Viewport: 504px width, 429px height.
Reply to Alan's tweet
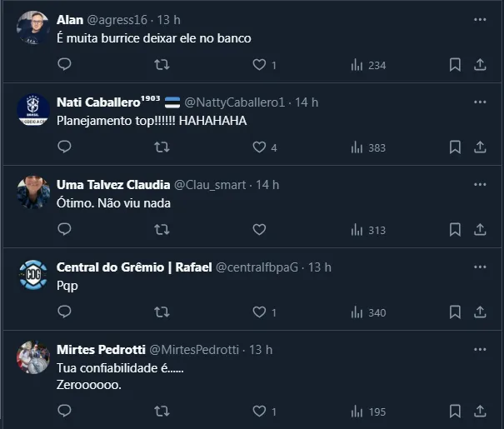click(64, 64)
